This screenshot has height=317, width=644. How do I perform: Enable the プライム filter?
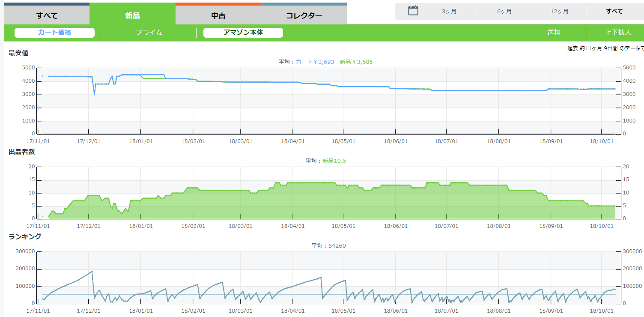tap(149, 33)
